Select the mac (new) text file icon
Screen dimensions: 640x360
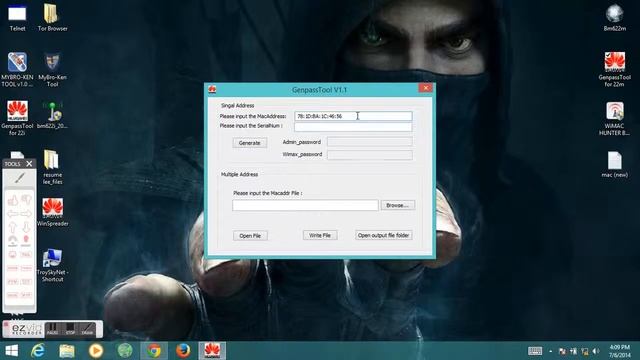614,164
